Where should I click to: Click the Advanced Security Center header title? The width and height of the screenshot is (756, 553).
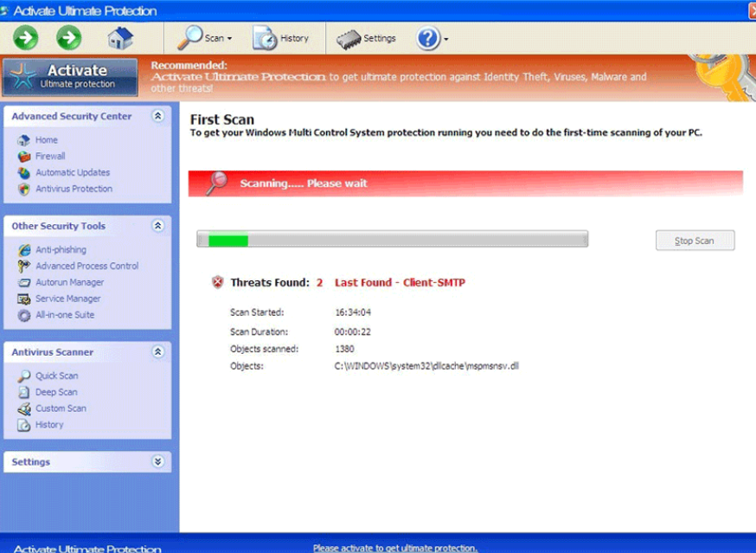coord(71,116)
